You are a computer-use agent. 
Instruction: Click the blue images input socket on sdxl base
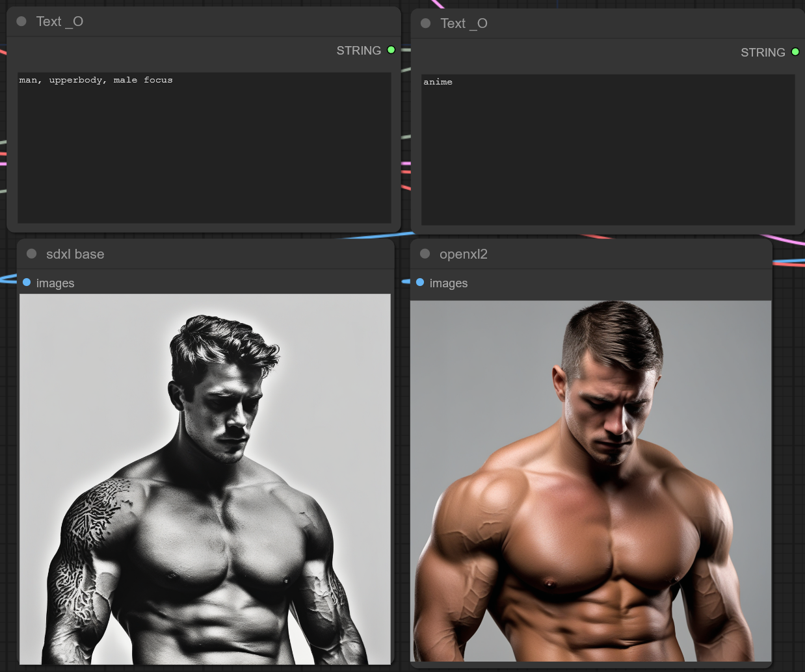pos(27,283)
